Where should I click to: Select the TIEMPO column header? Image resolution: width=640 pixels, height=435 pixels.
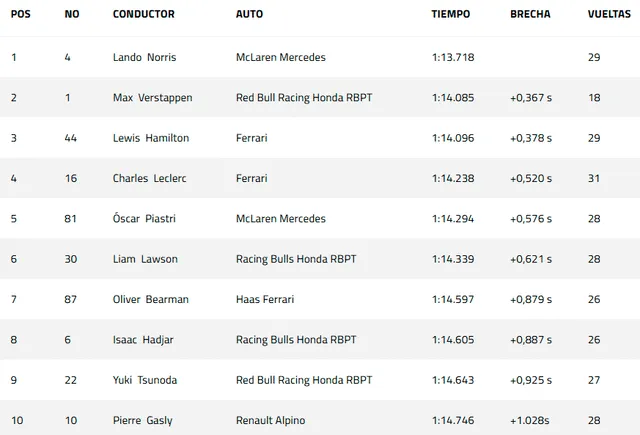point(451,14)
